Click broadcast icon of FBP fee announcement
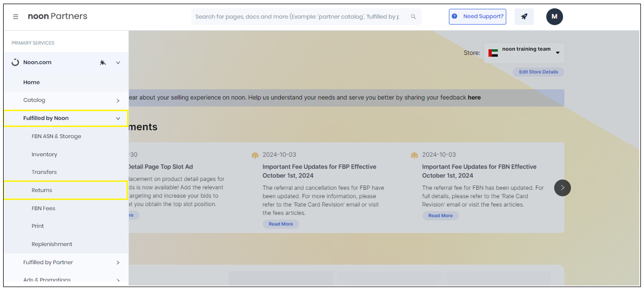 [x=255, y=155]
